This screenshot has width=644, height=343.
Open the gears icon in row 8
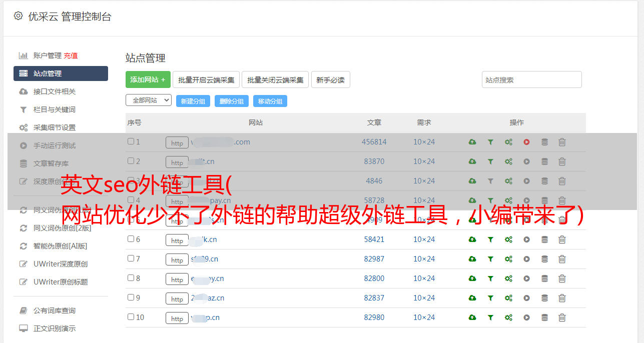(x=508, y=278)
